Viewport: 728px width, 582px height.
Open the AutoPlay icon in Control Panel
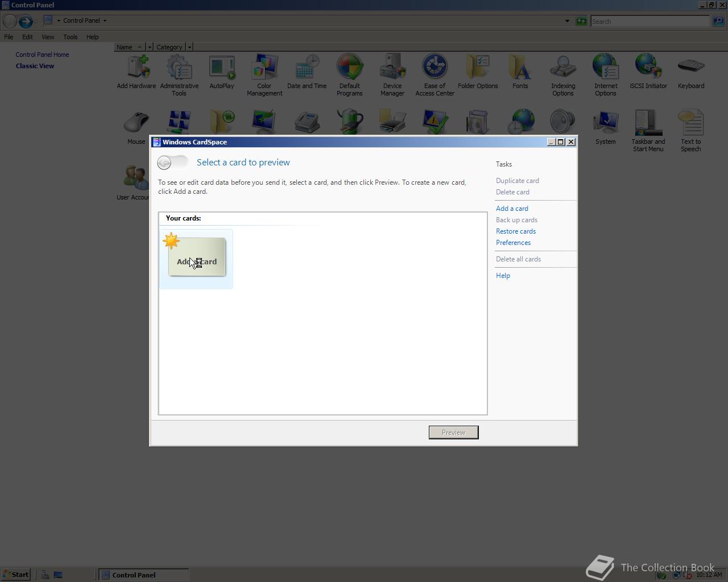tap(222, 72)
